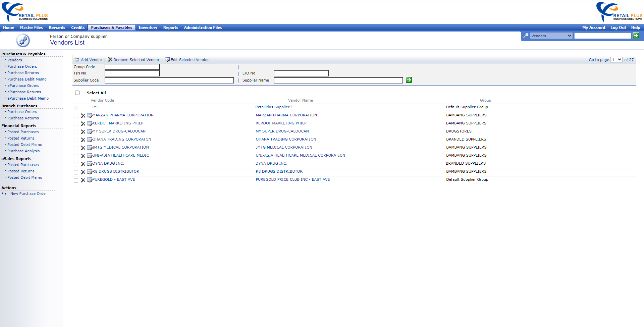This screenshot has width=644, height=327.
Task: Click the X delete icon on OHANA TRADING CORPORATON row
Action: tap(83, 140)
